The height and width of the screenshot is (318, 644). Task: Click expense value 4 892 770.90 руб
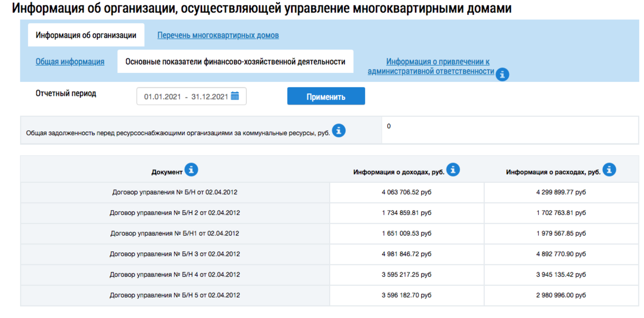pyautogui.click(x=561, y=254)
